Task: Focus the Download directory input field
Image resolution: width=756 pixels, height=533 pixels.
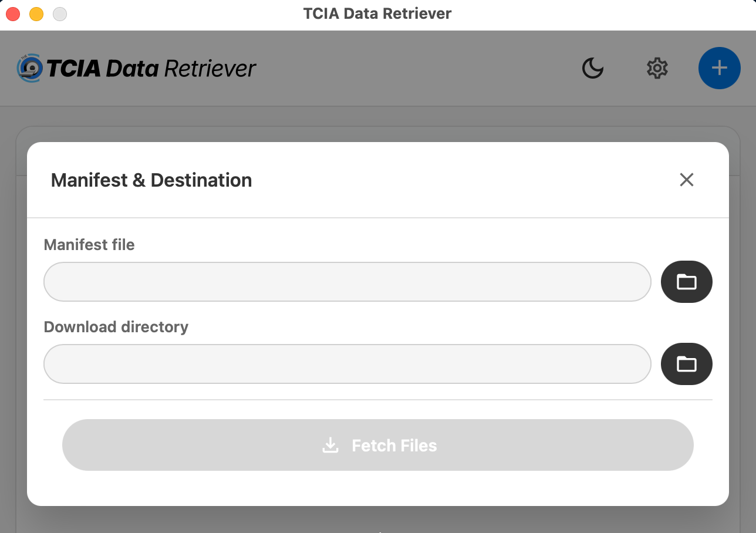Action: coord(347,364)
